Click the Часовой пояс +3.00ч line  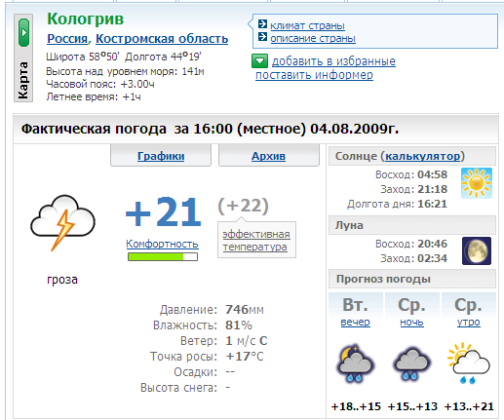tap(100, 84)
